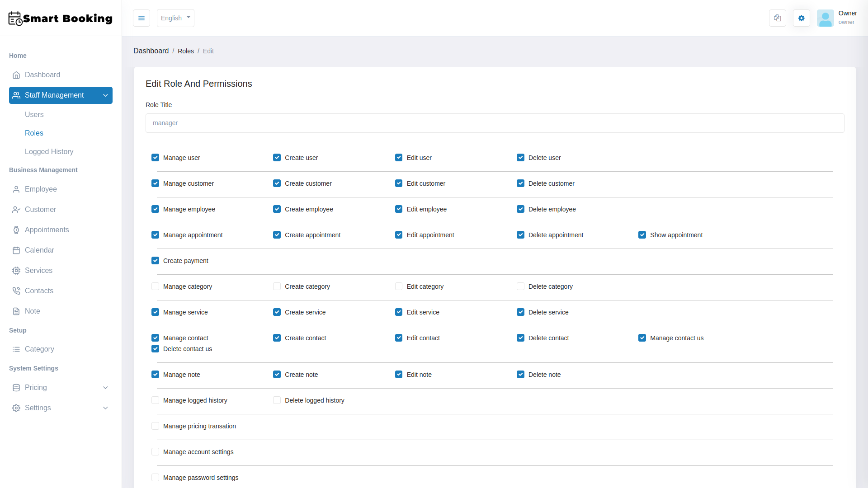Screen dimensions: 868x488
Task: Open the English language dropdown
Action: click(175, 18)
